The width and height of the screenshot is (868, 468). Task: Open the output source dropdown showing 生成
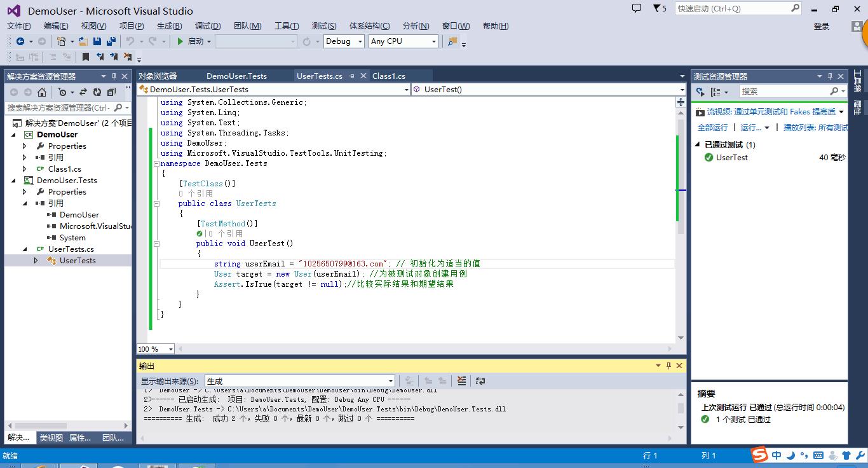point(300,381)
